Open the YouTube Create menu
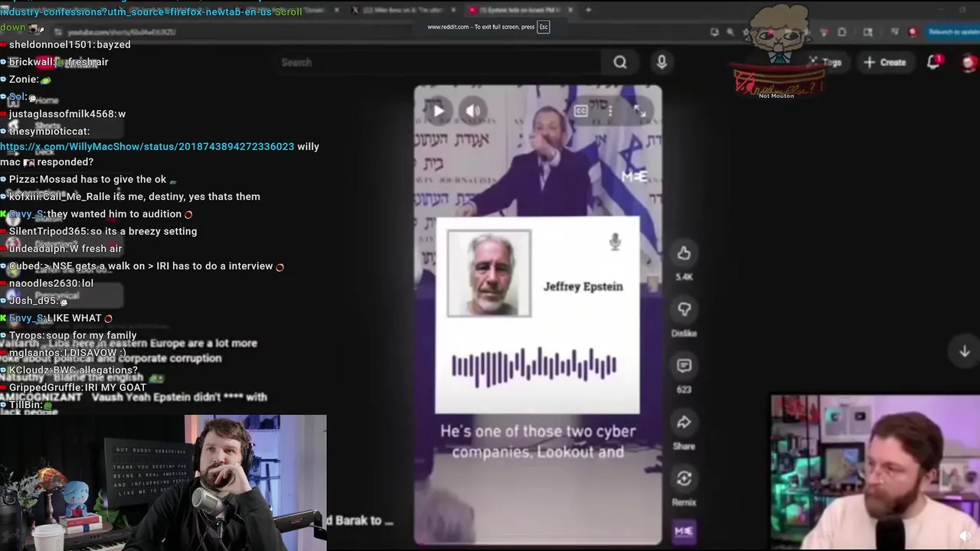The height and width of the screenshot is (551, 980). (884, 63)
